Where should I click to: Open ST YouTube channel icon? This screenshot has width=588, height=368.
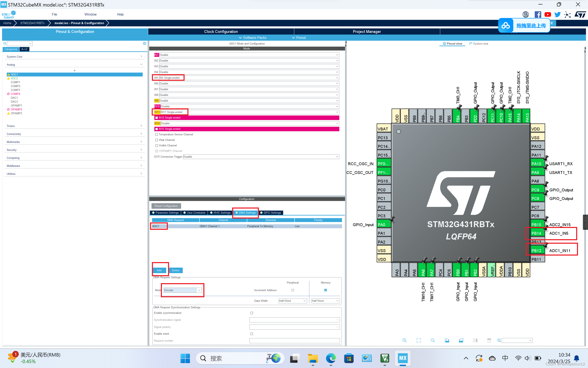[548, 15]
